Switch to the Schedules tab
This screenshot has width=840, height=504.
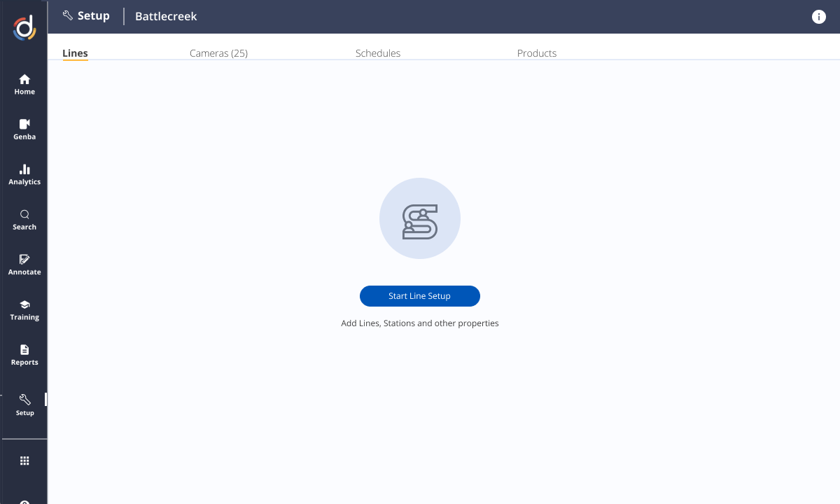coord(378,53)
